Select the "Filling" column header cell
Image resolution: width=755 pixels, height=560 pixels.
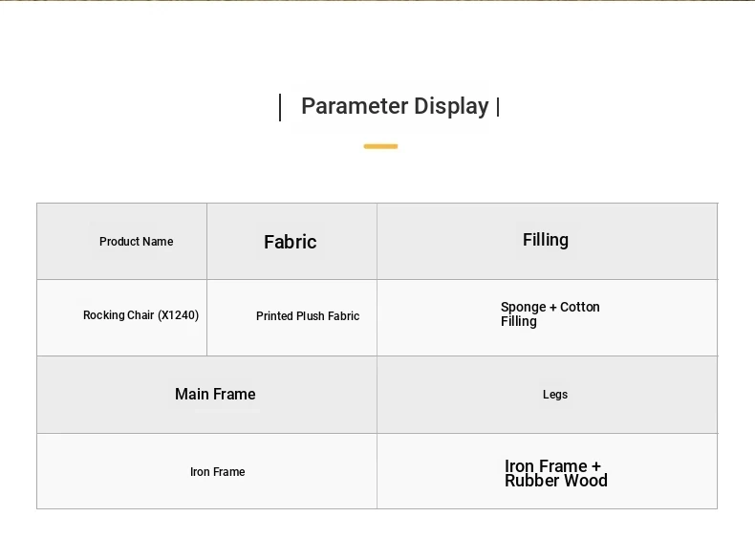pyautogui.click(x=546, y=241)
